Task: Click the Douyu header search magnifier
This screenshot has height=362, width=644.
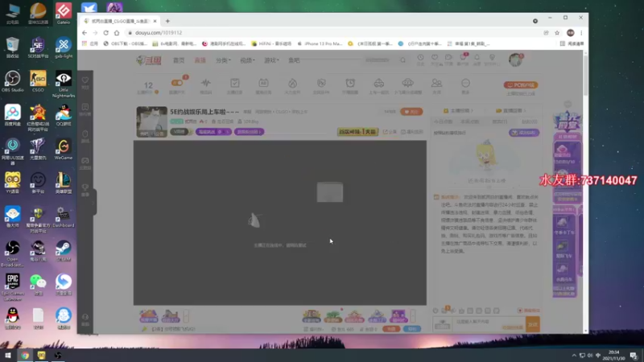Action: coord(403,60)
